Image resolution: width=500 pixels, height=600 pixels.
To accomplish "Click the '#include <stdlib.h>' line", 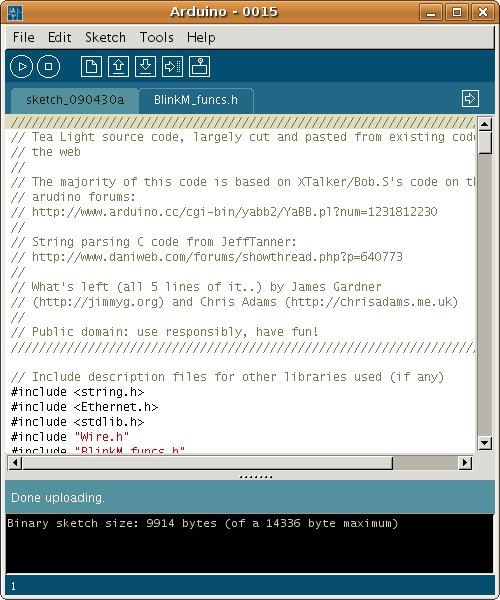I will (x=77, y=422).
